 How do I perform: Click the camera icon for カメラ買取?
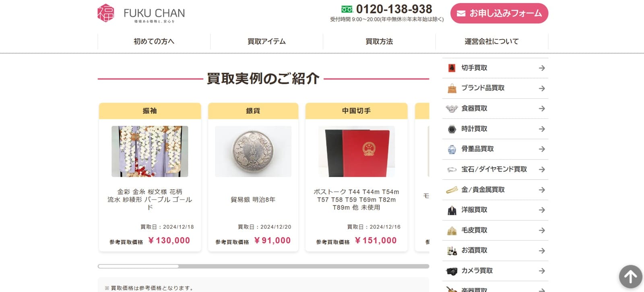pyautogui.click(x=452, y=271)
